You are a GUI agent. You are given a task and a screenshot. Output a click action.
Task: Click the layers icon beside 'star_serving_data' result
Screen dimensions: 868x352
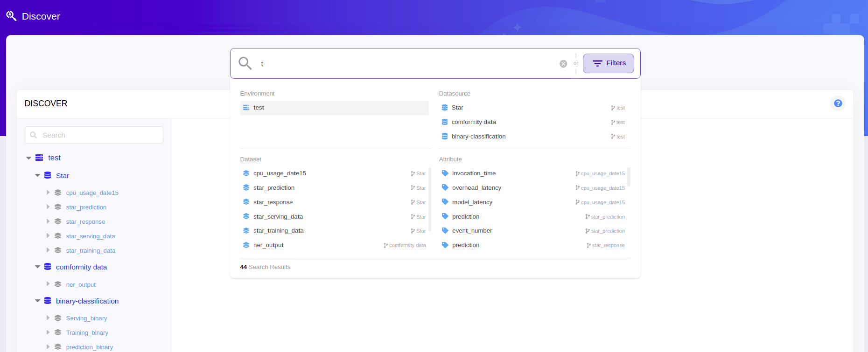(246, 217)
